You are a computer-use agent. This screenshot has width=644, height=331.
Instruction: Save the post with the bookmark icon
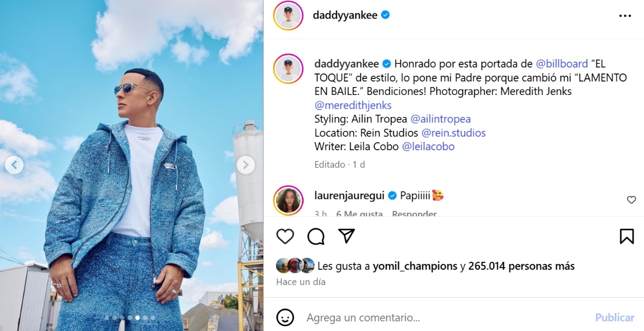627,236
